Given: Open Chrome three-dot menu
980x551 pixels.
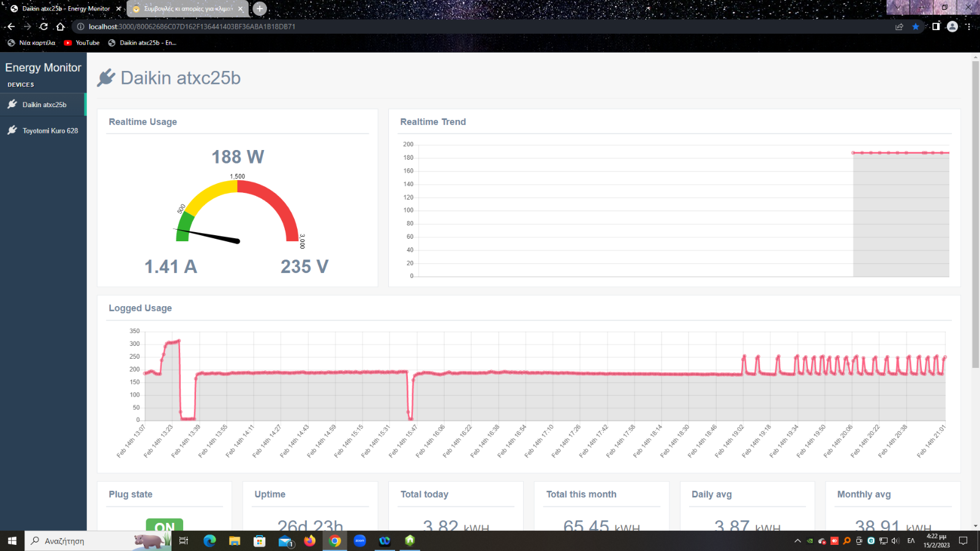Looking at the screenshot, I should 968,26.
